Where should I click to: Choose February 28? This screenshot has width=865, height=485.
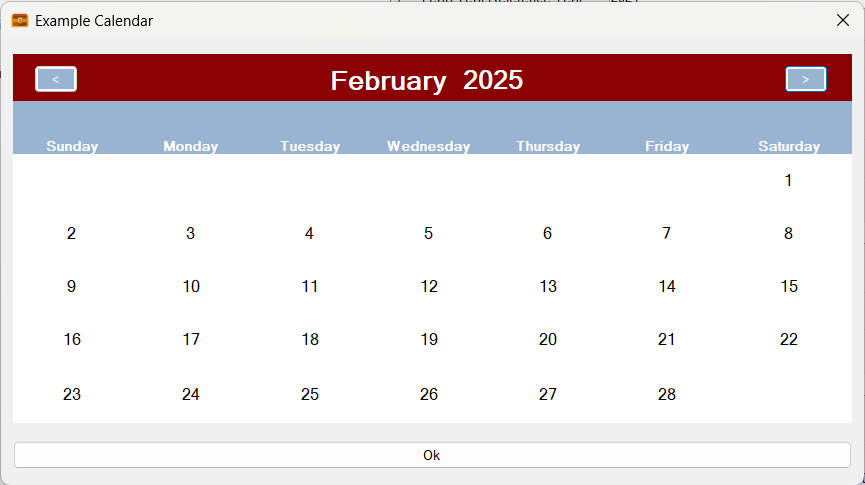tap(667, 395)
